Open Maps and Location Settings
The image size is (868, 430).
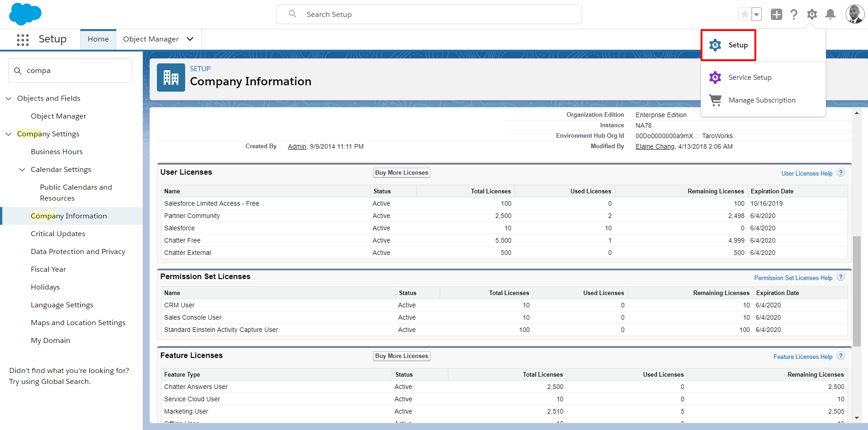(78, 323)
